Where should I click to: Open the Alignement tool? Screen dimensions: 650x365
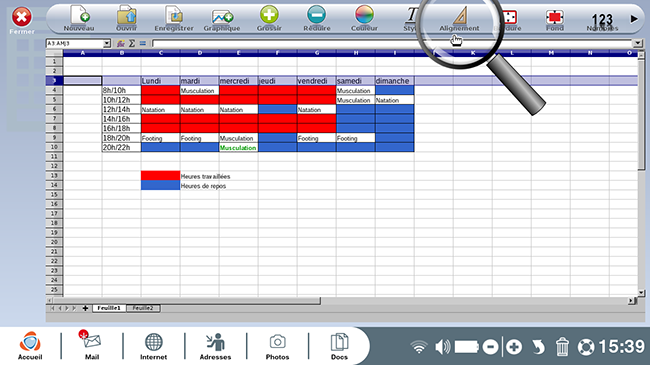[459, 19]
